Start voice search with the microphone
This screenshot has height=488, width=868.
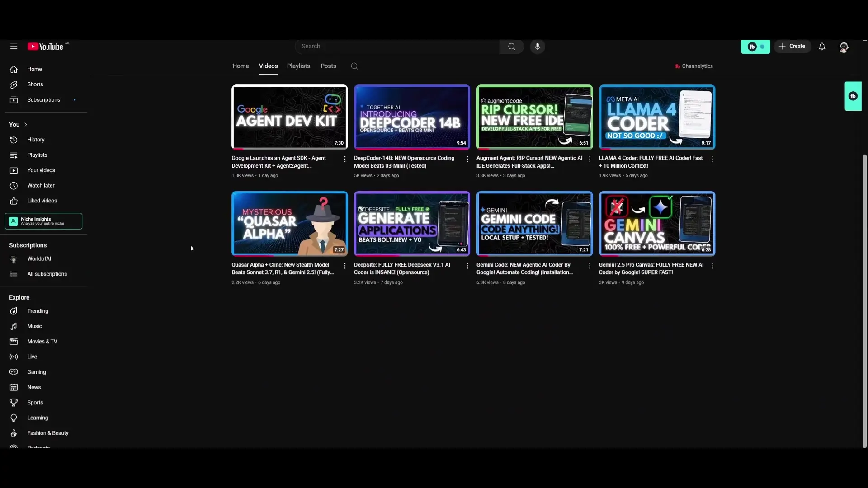(537, 47)
